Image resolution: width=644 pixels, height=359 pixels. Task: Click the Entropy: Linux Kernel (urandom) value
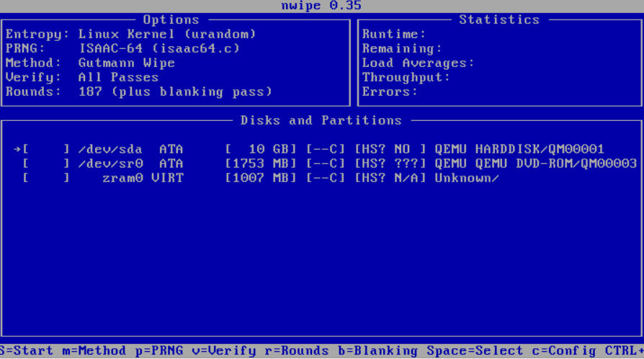pos(166,34)
